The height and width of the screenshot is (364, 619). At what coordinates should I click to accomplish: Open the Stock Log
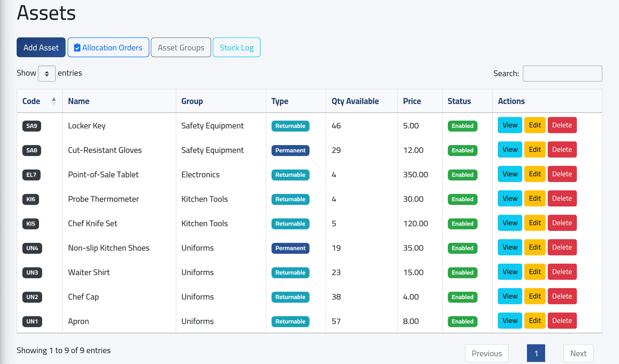[237, 48]
